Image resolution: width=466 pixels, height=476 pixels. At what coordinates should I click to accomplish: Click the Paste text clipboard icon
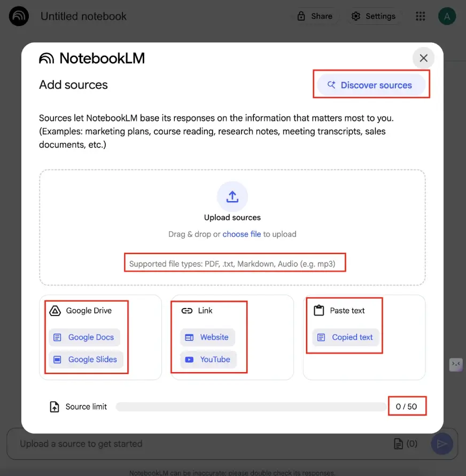click(x=319, y=311)
